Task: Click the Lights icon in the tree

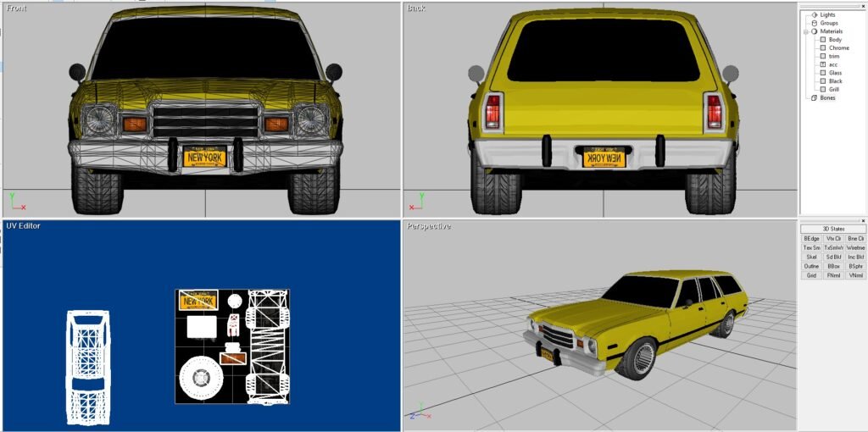Action: [814, 14]
